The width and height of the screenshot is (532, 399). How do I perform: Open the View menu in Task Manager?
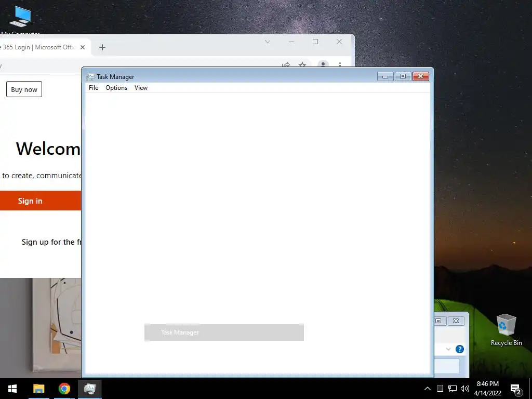tap(141, 87)
